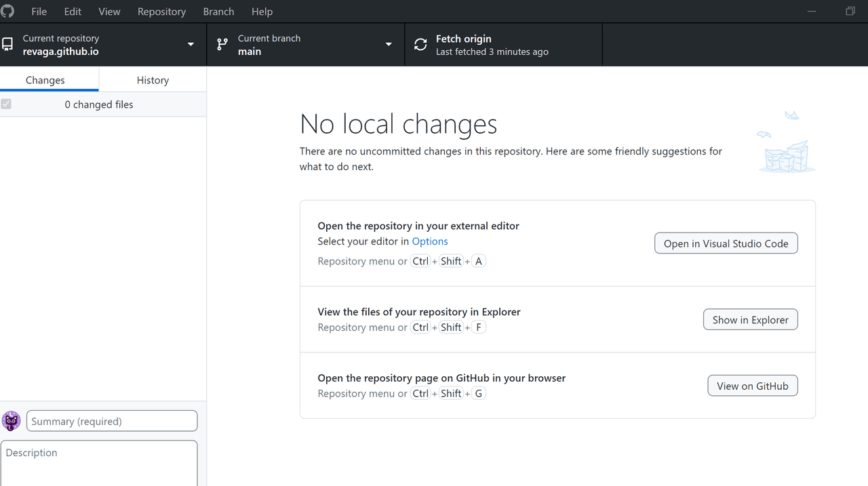
Task: Switch to the History tab
Action: point(153,80)
